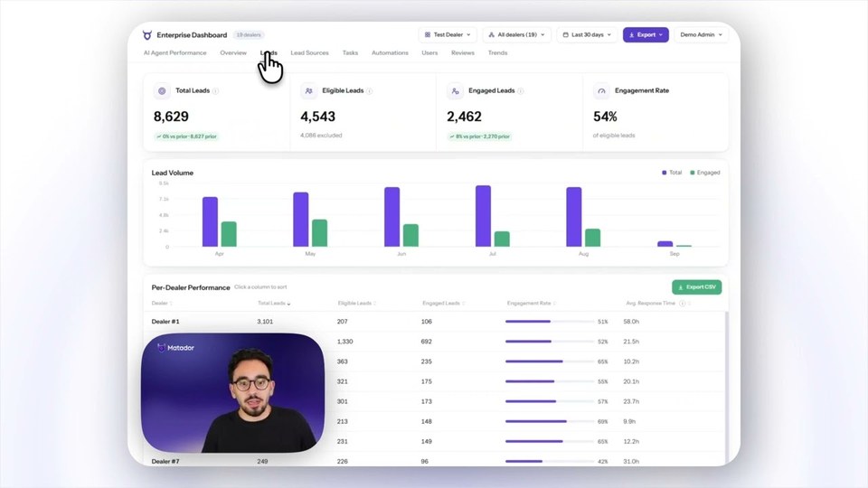868x488 pixels.
Task: Click the Total Leads card icon
Action: pos(162,90)
